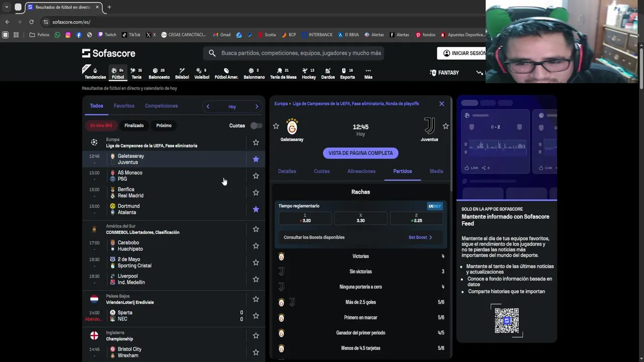Select the draw odds 3.30

click(361, 218)
